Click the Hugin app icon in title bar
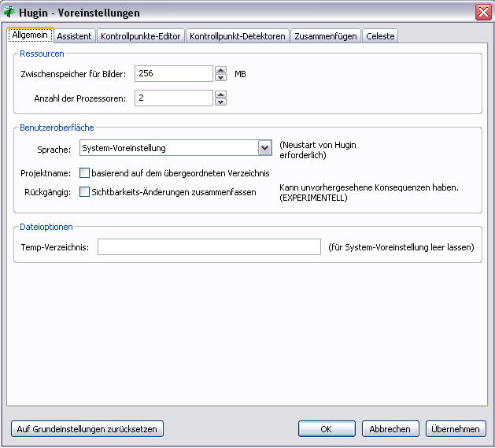Image resolution: width=495 pixels, height=448 pixels. [x=10, y=12]
